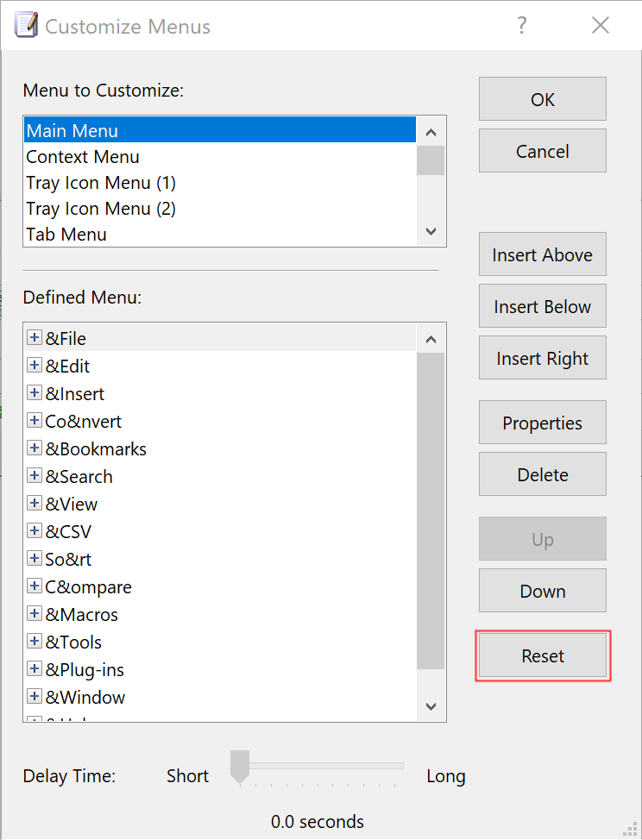Reset the menu to defaults
Screen dimensions: 642x840
pos(542,655)
